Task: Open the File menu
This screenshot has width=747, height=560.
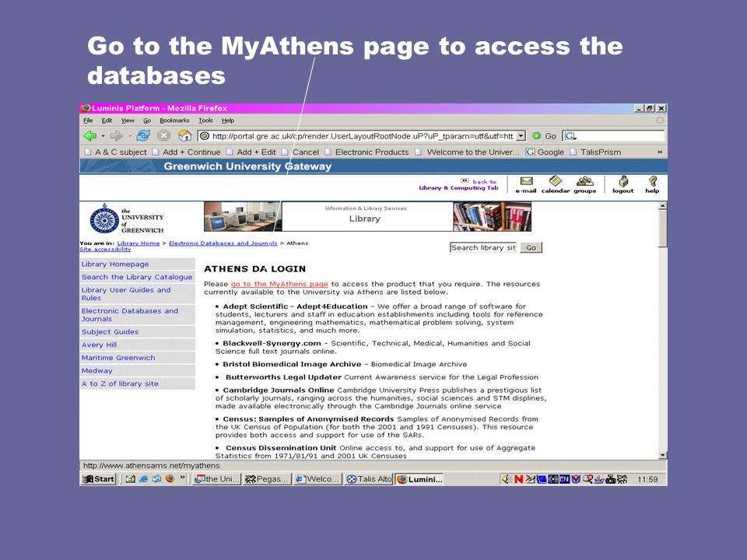Action: click(x=88, y=121)
